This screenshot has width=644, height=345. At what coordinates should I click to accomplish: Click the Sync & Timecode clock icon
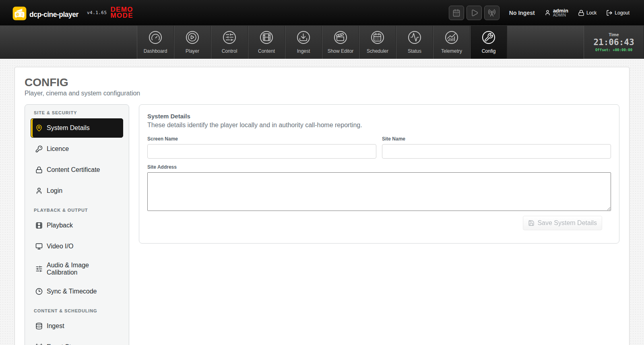click(x=39, y=291)
